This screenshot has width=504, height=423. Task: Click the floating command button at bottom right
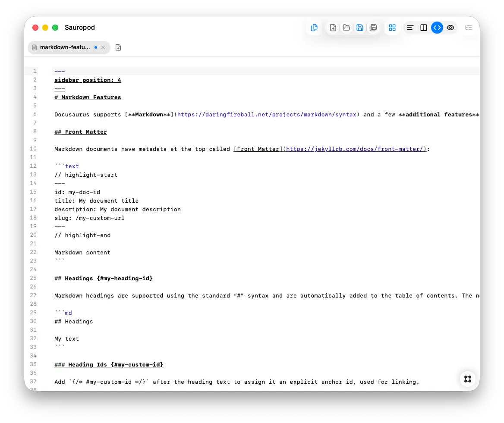coord(468,379)
